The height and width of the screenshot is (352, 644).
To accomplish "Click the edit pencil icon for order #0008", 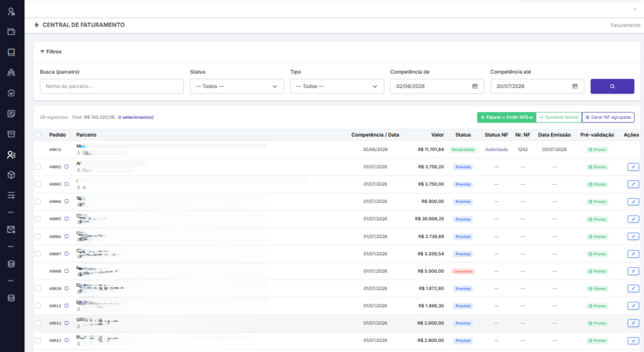I will point(633,271).
